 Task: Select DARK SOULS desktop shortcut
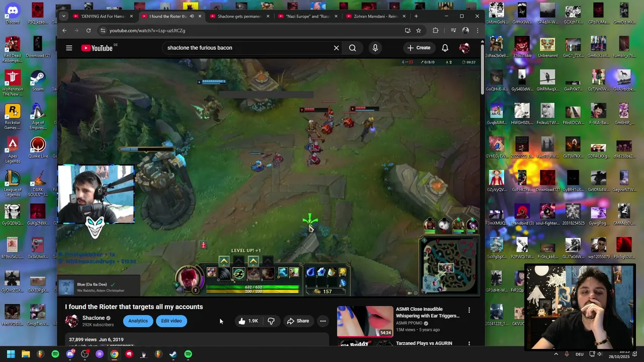(x=38, y=184)
